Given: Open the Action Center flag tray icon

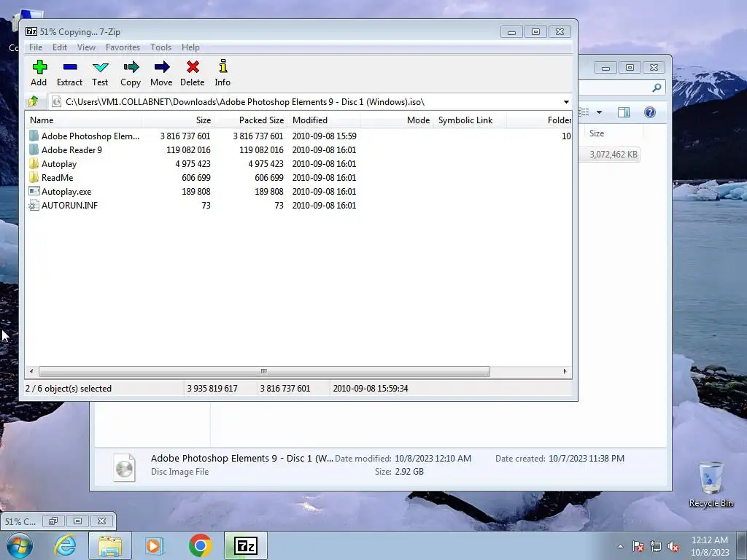Looking at the screenshot, I should pyautogui.click(x=638, y=546).
